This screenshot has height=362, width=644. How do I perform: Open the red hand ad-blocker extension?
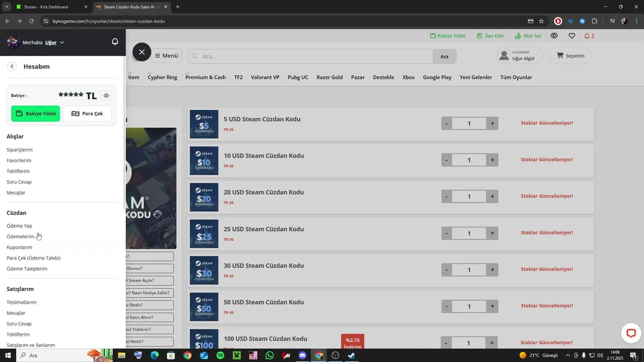(x=558, y=21)
